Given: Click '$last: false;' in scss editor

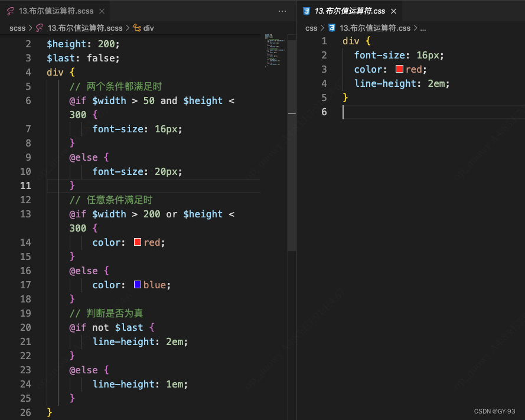Looking at the screenshot, I should 83,58.
